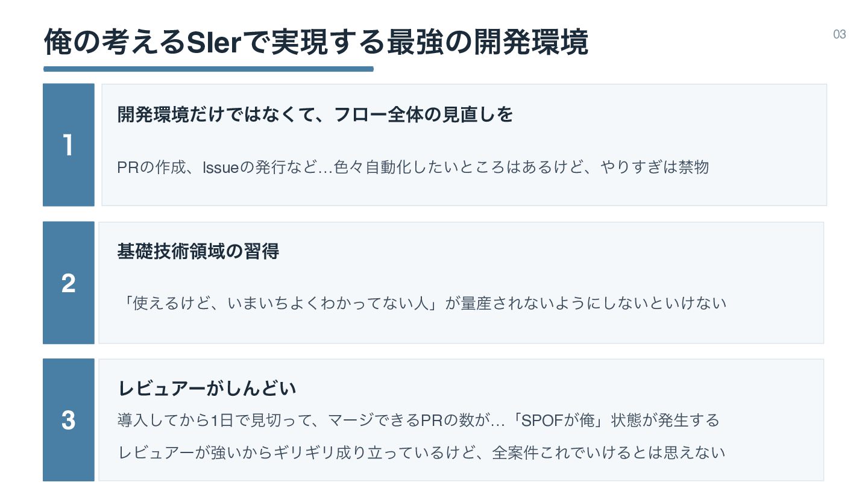Click the blue number 3 block
Viewport: 868px width, 488px height.
click(68, 420)
